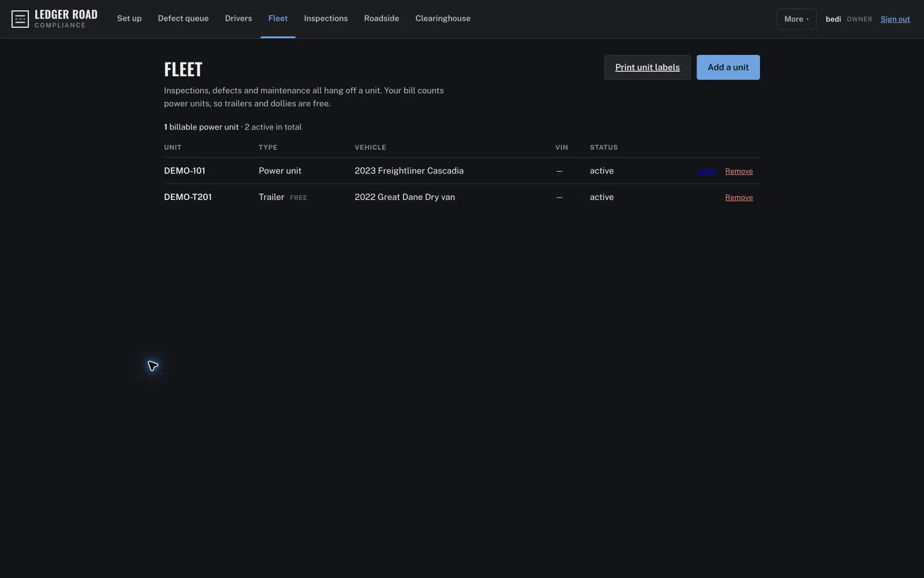Open the Roadside tab
This screenshot has height=578, width=924.
click(x=382, y=18)
